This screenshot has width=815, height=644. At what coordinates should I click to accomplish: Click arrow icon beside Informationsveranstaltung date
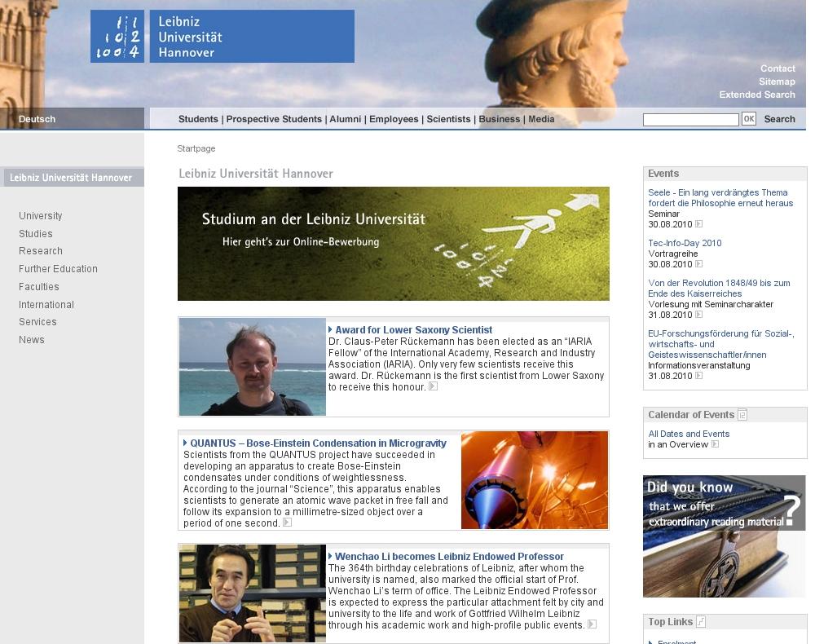699,375
